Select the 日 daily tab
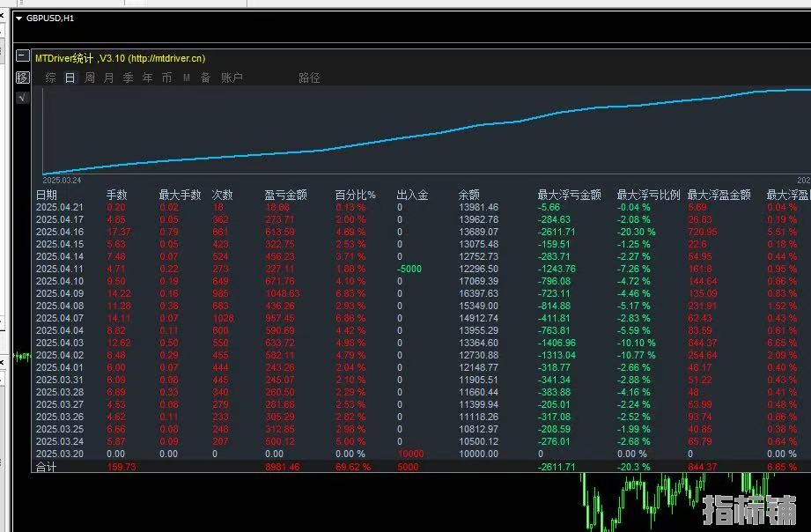811x532 pixels. click(70, 78)
